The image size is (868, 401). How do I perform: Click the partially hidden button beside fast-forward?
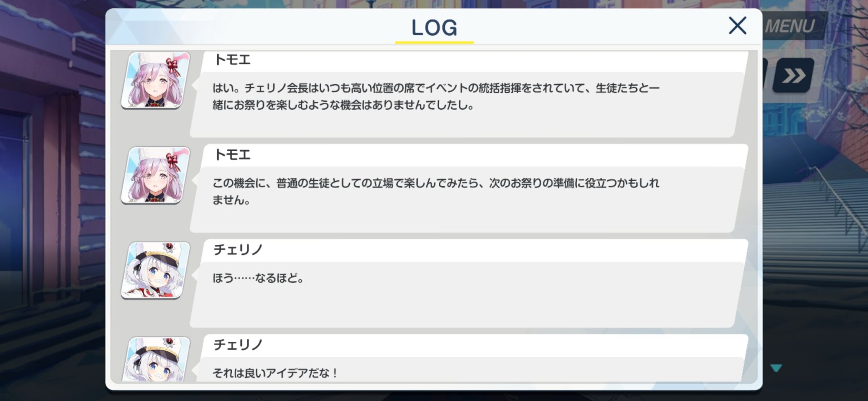tap(765, 76)
